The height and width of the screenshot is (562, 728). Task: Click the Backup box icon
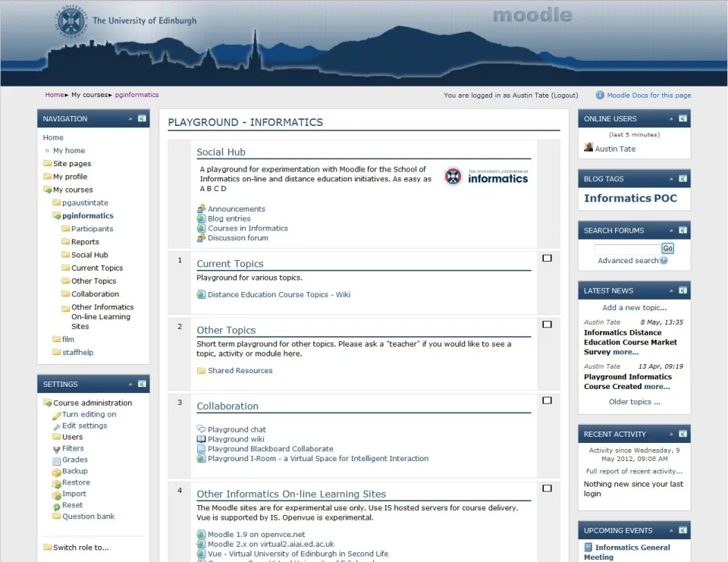coord(57,472)
